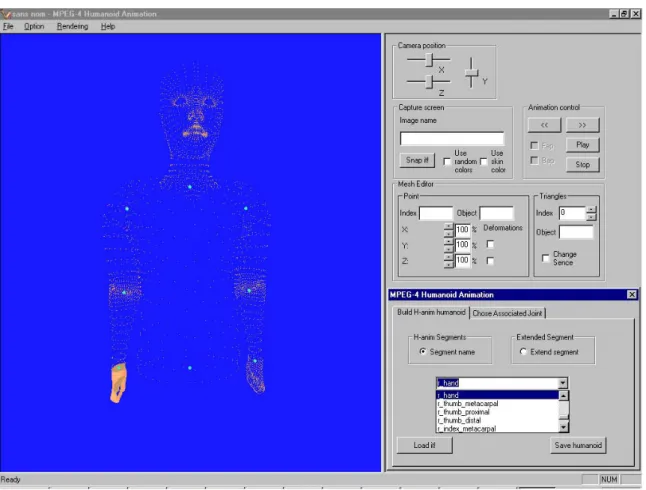Enable the Z Deformations checkbox

490,261
